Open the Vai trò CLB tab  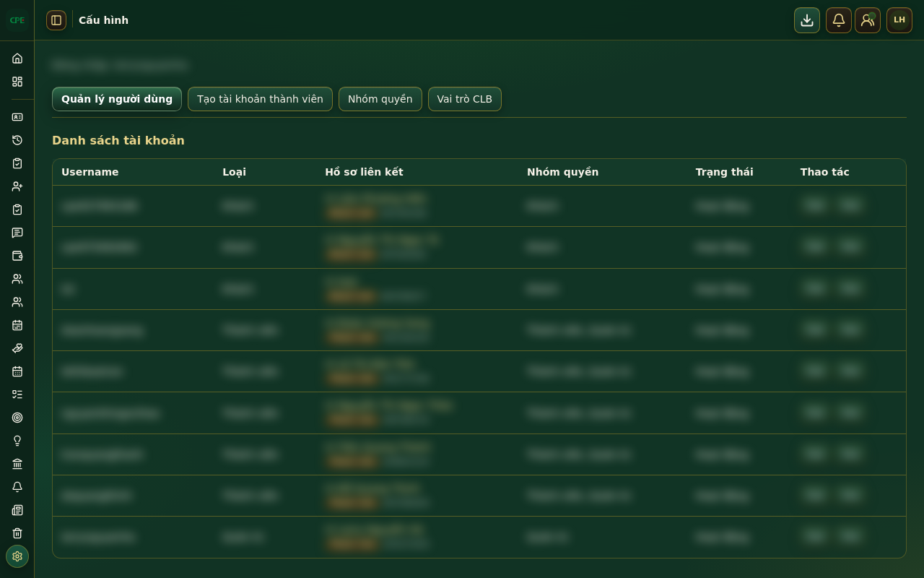point(465,99)
